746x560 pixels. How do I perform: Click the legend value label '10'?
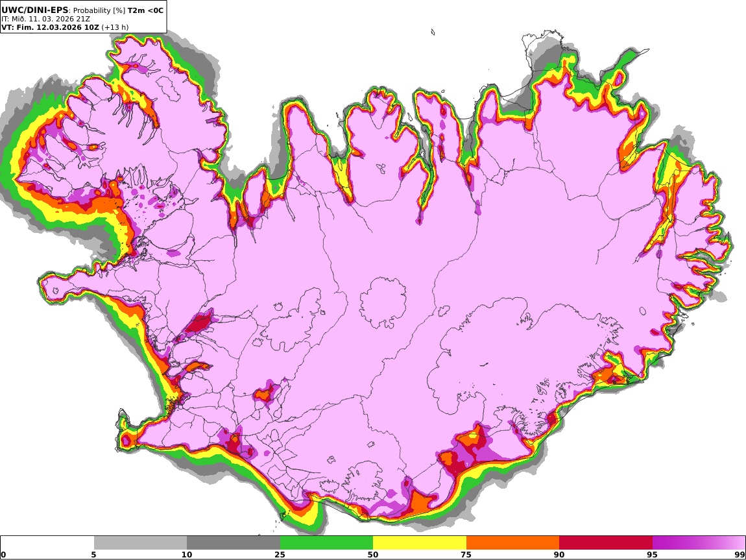point(187,554)
